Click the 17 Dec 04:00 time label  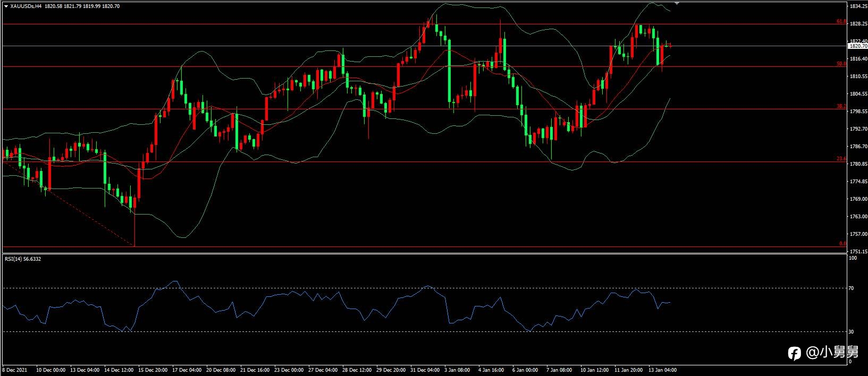pyautogui.click(x=187, y=370)
